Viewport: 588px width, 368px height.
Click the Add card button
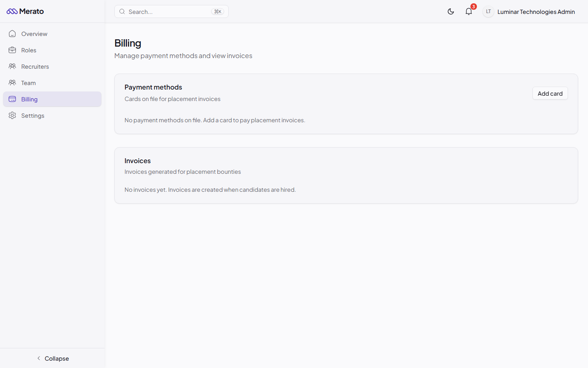click(x=550, y=93)
